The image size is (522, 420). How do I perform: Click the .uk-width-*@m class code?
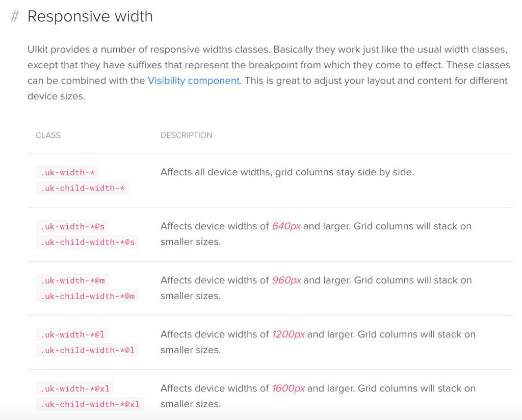pos(72,281)
